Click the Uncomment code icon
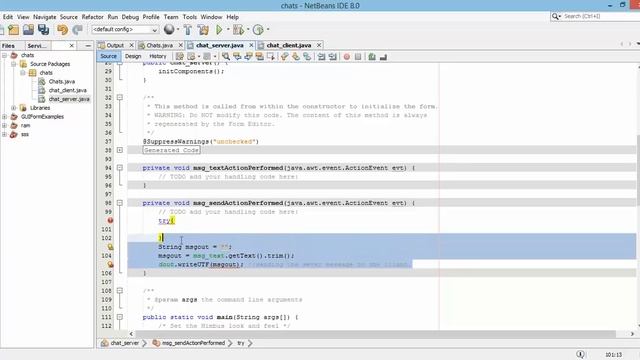 click(x=383, y=57)
